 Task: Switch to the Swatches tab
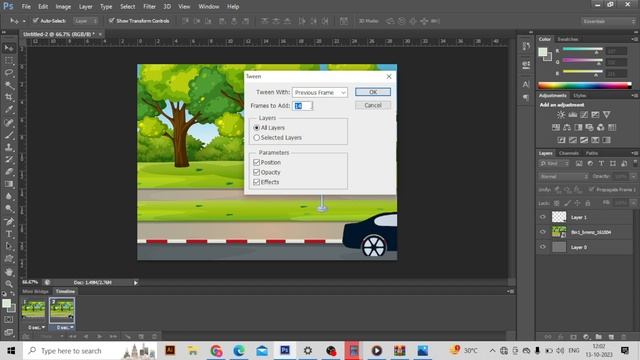click(568, 39)
